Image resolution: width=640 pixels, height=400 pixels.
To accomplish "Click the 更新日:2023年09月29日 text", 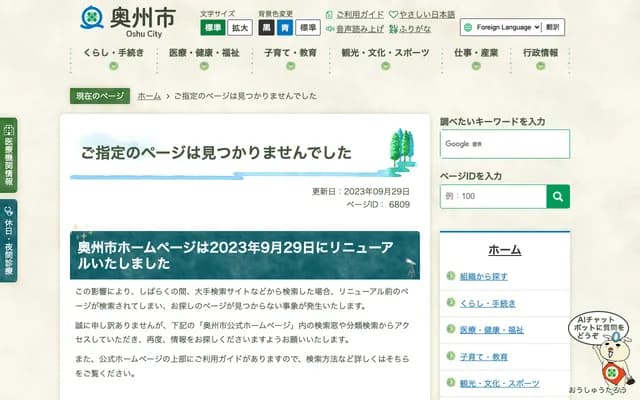I will 361,192.
